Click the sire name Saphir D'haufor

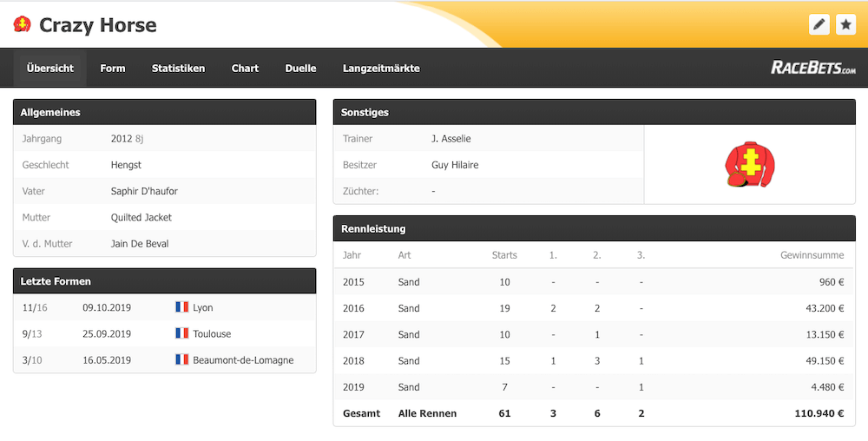tap(144, 191)
